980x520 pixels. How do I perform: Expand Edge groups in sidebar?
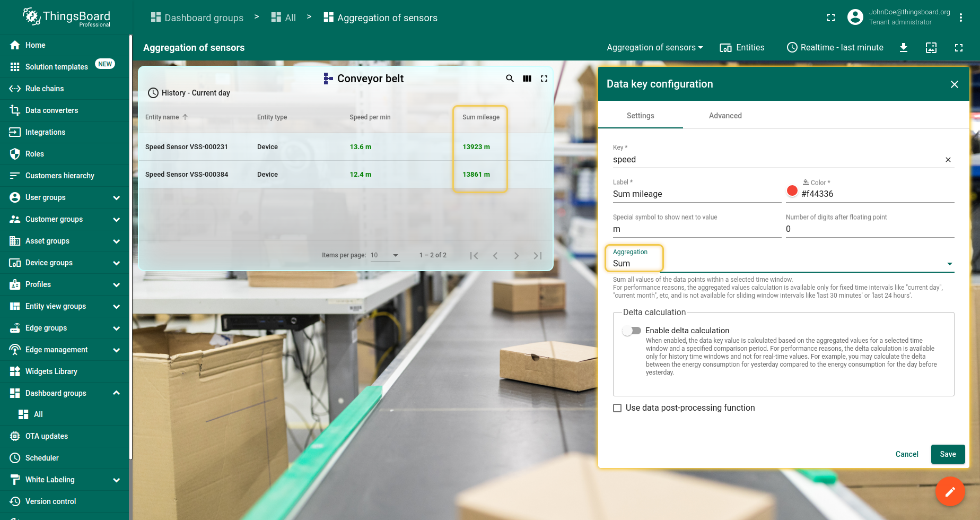point(64,328)
